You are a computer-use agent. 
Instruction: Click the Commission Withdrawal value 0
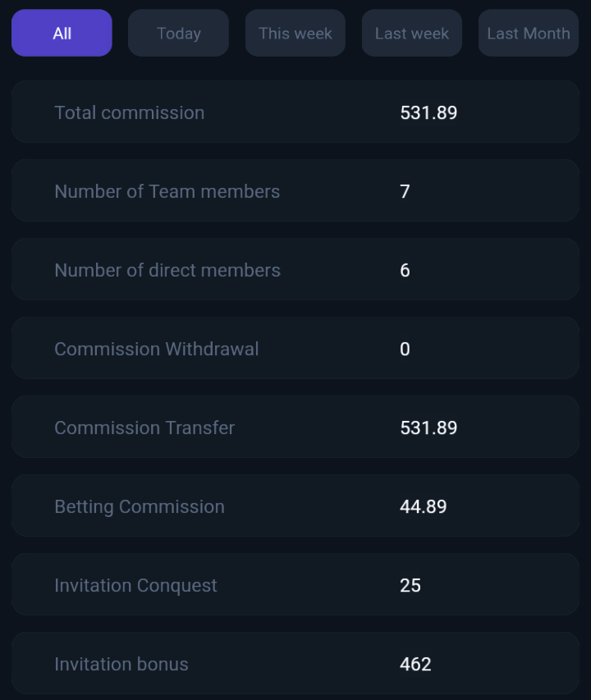405,349
